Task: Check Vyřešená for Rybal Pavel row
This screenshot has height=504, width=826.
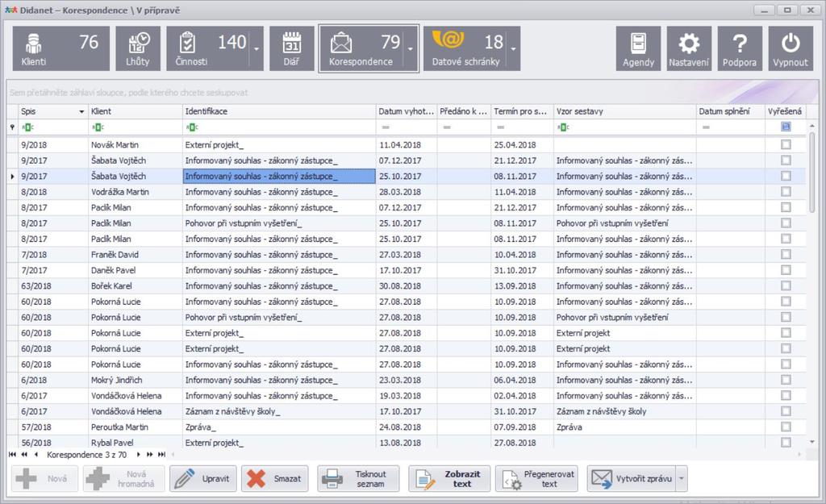Action: [x=786, y=443]
